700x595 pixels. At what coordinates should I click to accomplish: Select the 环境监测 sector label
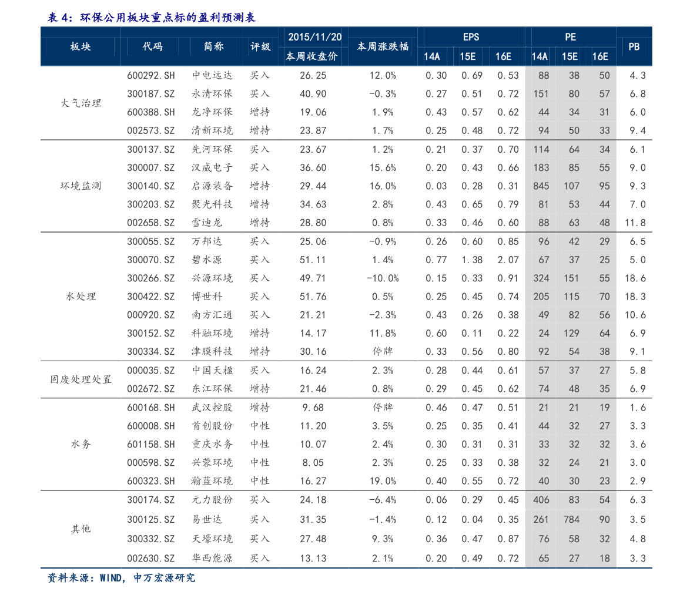pyautogui.click(x=81, y=186)
